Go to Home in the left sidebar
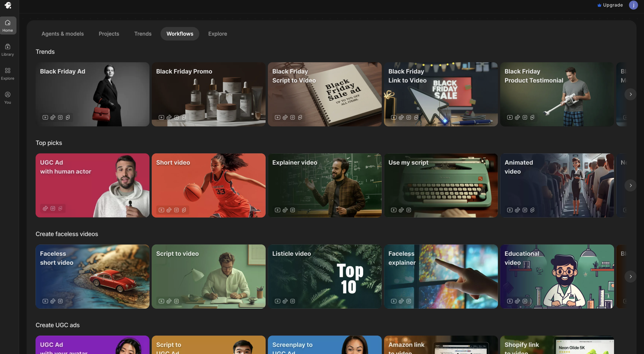 (x=8, y=26)
